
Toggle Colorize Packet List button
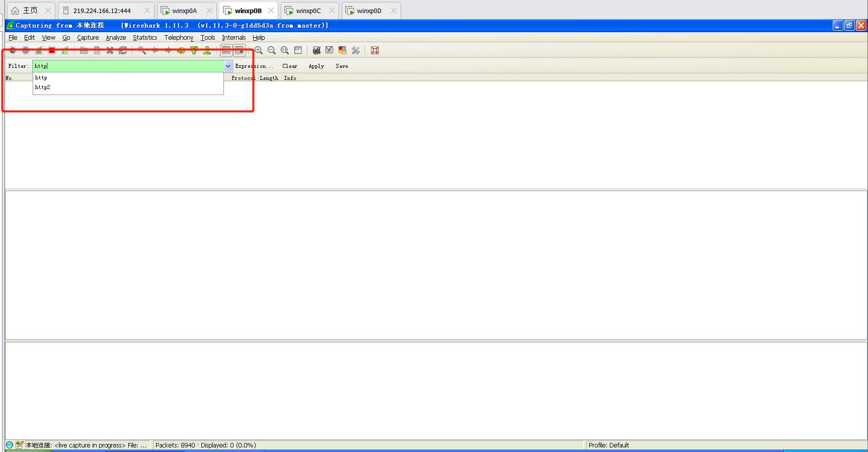coord(226,50)
